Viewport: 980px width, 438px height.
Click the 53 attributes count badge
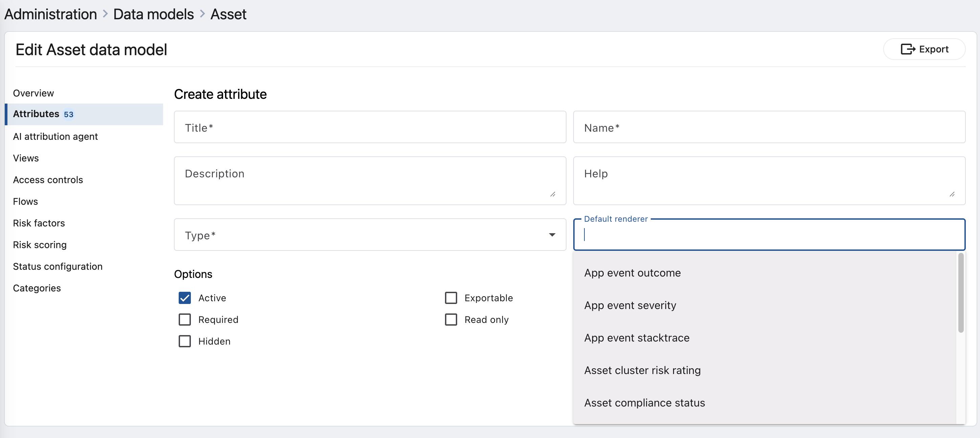click(68, 114)
